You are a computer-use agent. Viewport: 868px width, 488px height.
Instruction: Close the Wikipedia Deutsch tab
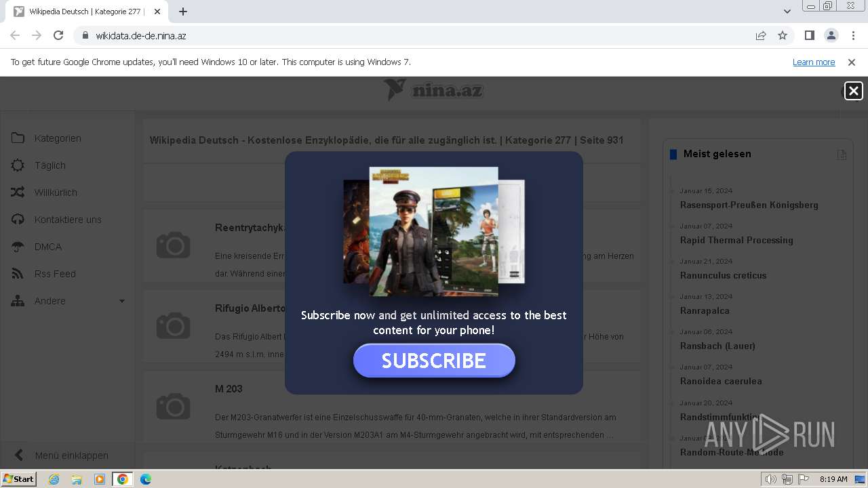coord(157,12)
